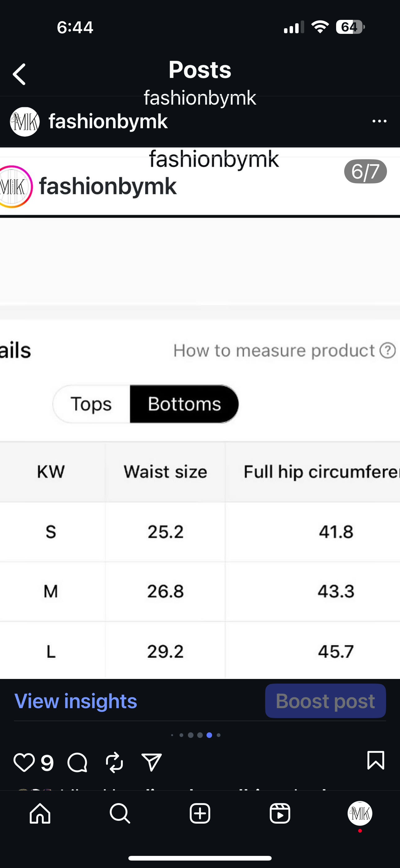Save post with bookmark icon
Image resolution: width=400 pixels, height=868 pixels.
tap(376, 760)
